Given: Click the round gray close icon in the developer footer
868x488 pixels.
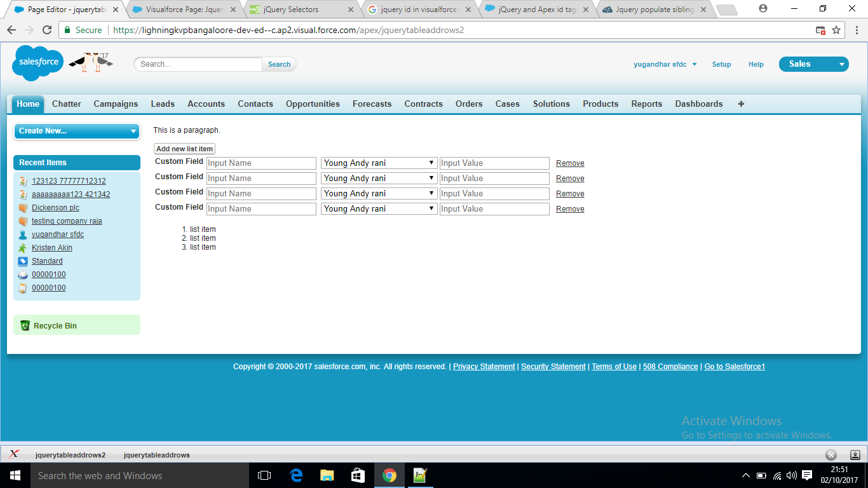Looking at the screenshot, I should tap(831, 455).
